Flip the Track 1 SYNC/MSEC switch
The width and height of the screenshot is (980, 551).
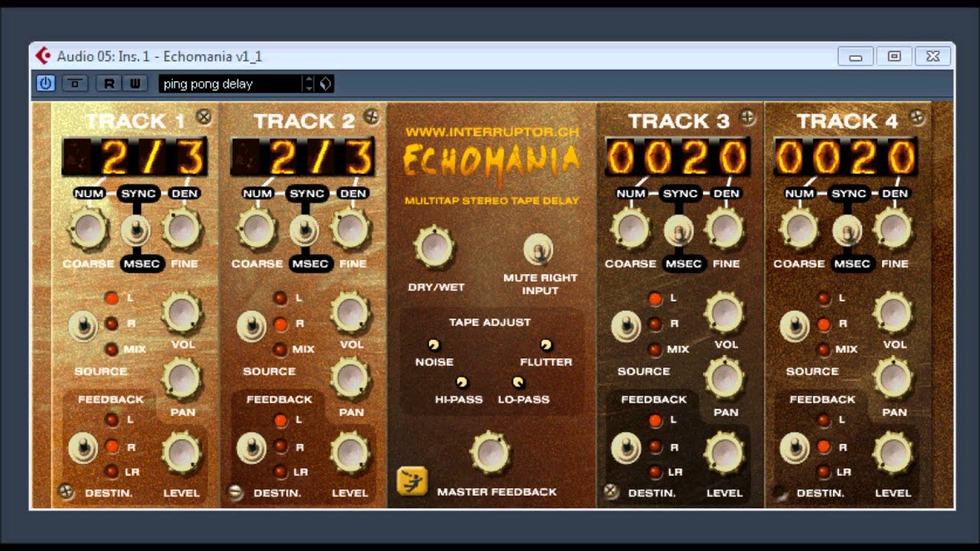[x=136, y=229]
